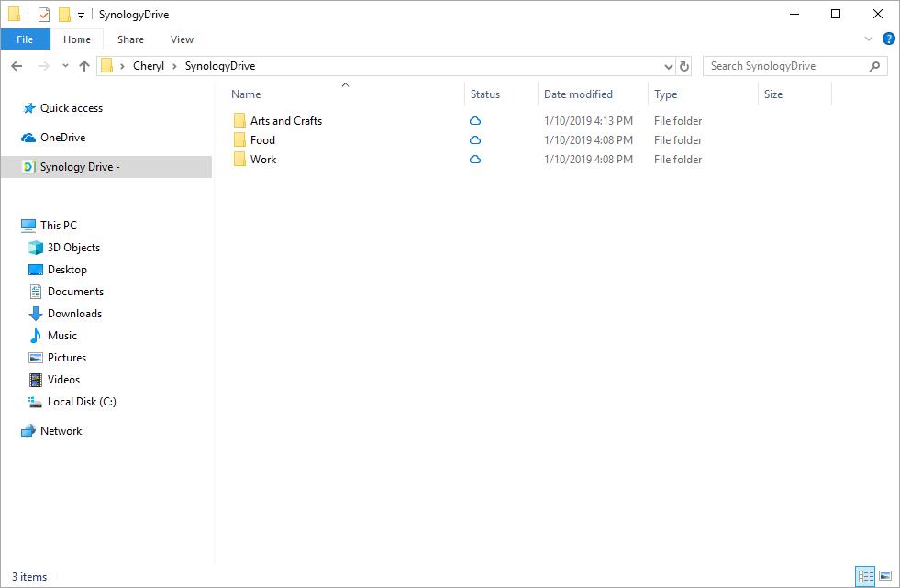This screenshot has height=588, width=900.
Task: Select Downloads in the navigation pane
Action: tap(74, 314)
